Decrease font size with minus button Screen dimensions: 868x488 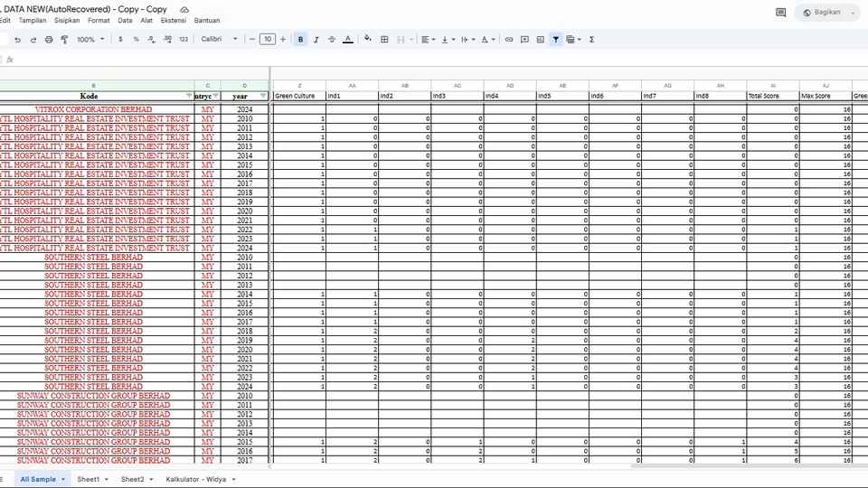pos(252,39)
